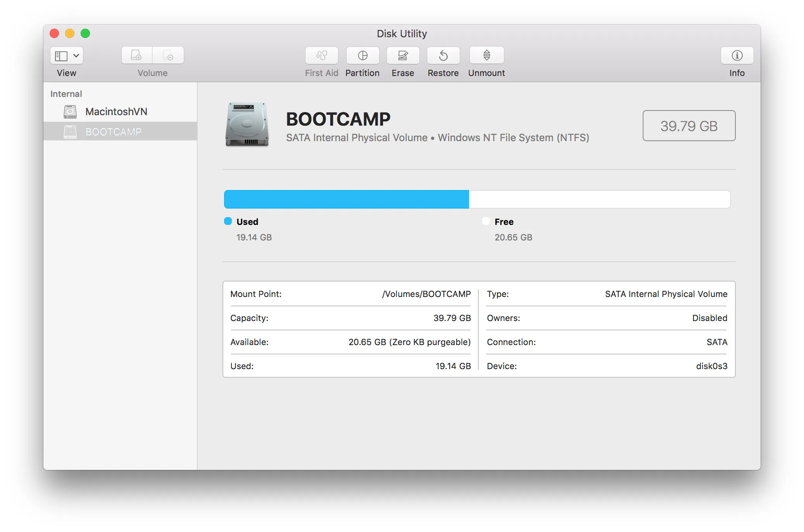Viewport: 804px width, 532px height.
Task: Click the Connection value 'SATA'
Action: click(x=717, y=342)
